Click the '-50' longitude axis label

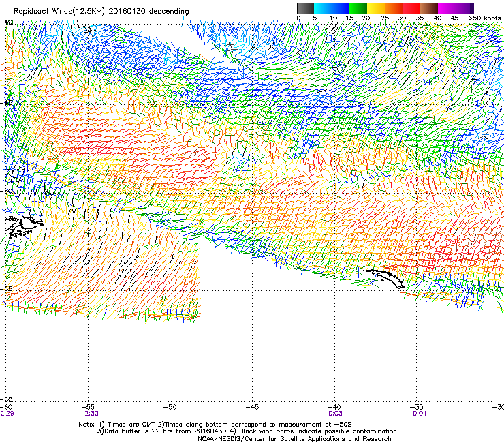pos(170,407)
